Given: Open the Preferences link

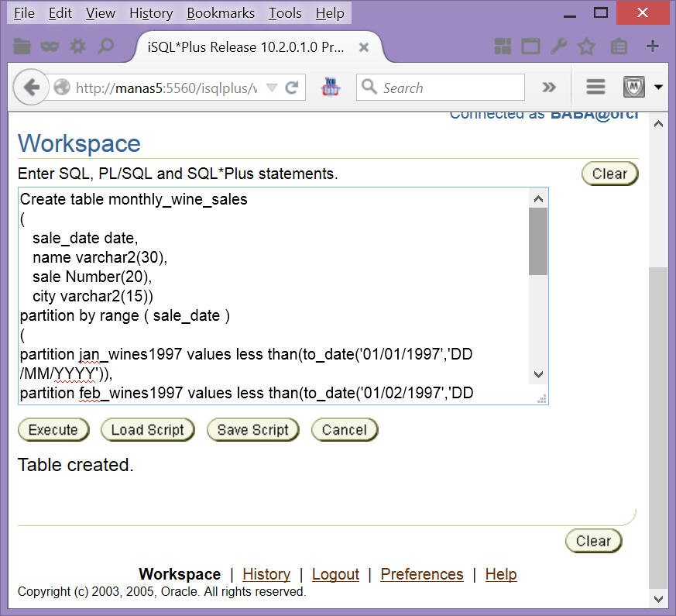Looking at the screenshot, I should click(x=422, y=574).
